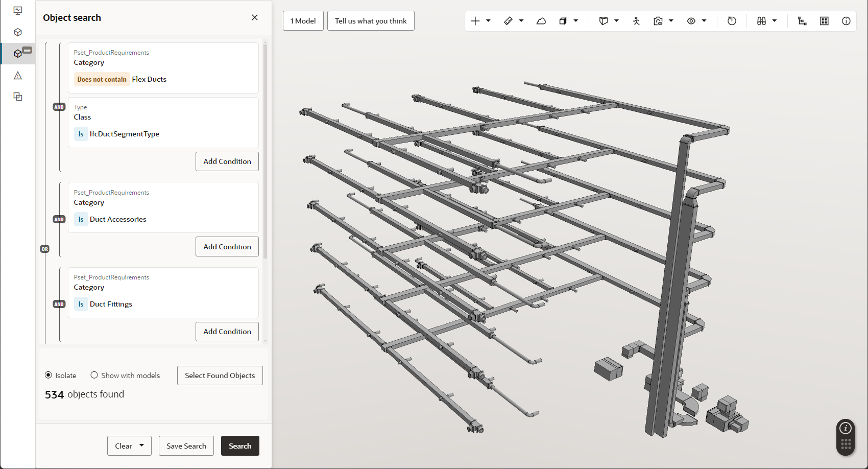Expand the binoculars search dropdown arrow

(x=775, y=21)
